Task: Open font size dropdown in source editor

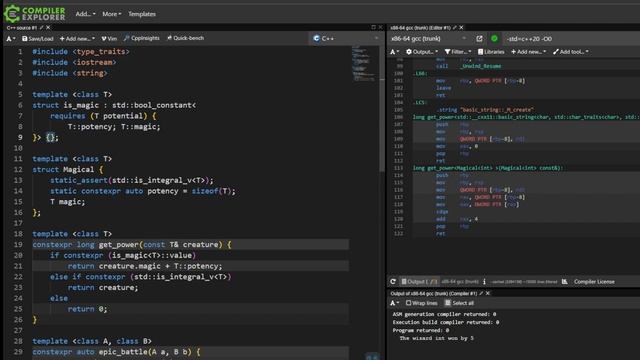Action: click(x=11, y=38)
